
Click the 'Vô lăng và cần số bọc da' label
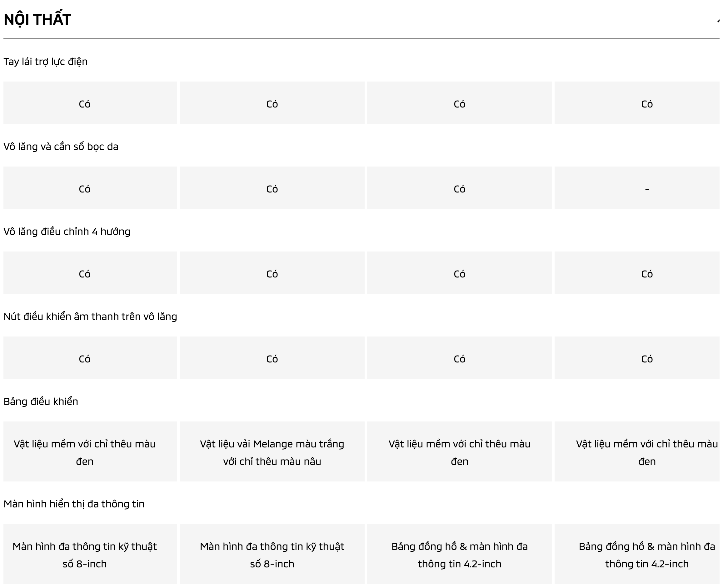pos(61,147)
